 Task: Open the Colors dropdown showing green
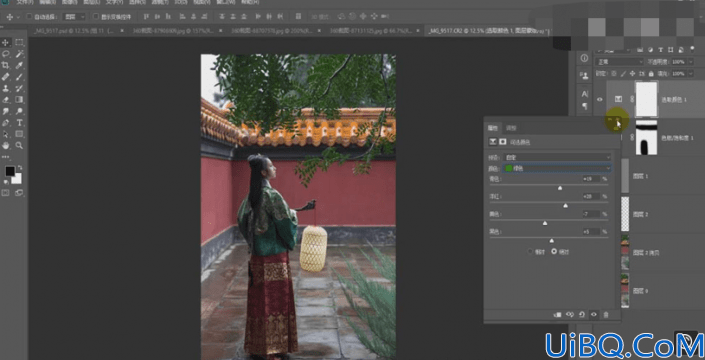point(558,168)
